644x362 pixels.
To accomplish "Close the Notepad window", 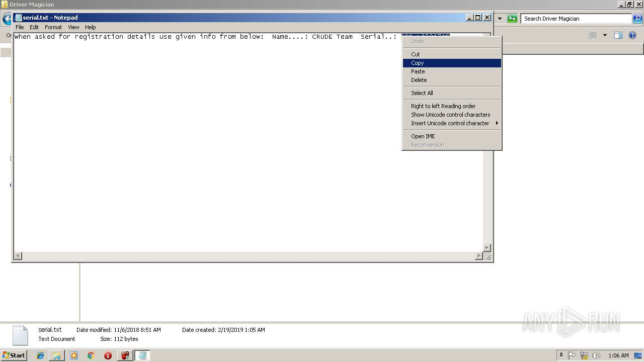I will coord(487,18).
